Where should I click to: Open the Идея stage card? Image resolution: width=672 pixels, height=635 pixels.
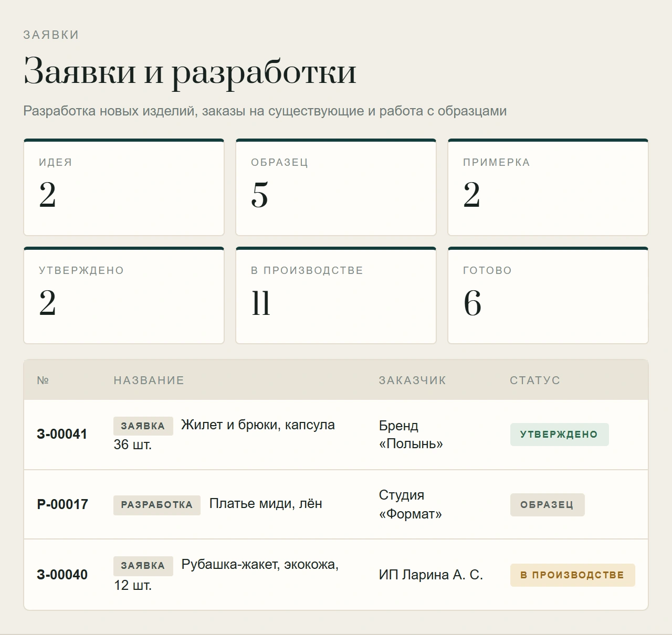[124, 187]
